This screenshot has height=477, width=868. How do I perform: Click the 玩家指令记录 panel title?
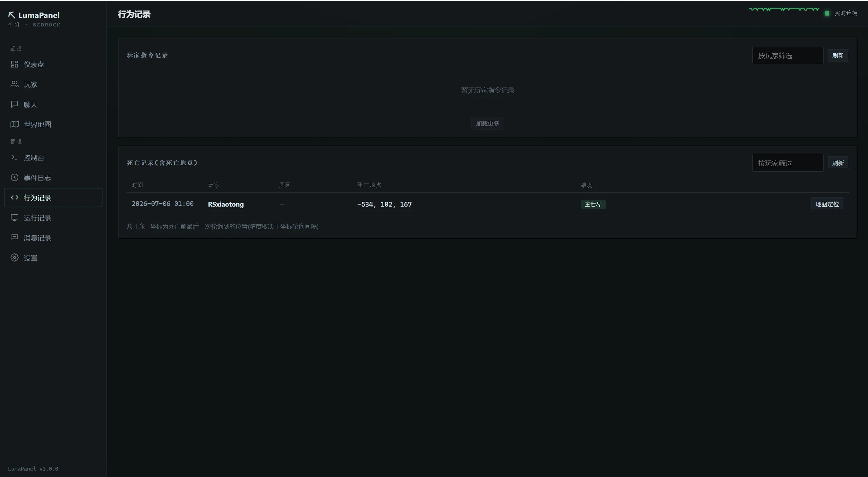click(x=147, y=55)
